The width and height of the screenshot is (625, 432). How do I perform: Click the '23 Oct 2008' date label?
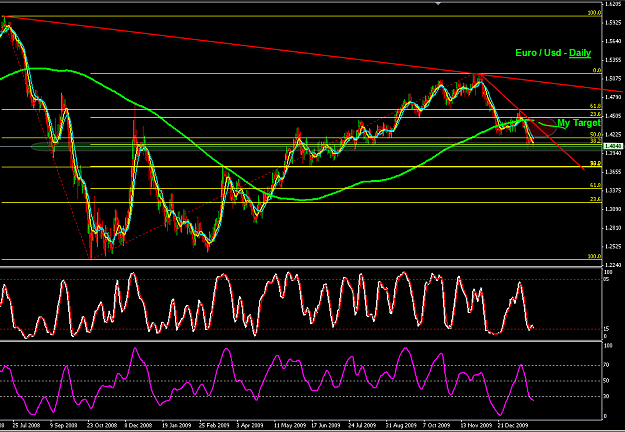(102, 425)
